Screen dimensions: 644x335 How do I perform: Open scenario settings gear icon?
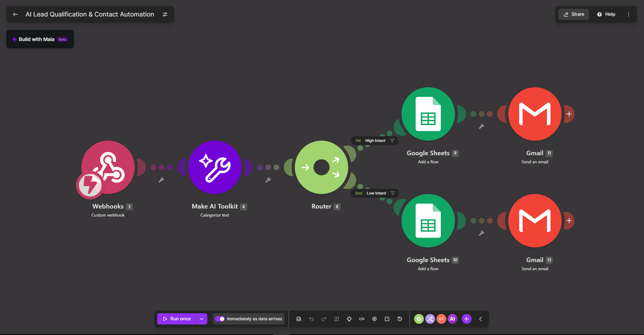pos(375,319)
